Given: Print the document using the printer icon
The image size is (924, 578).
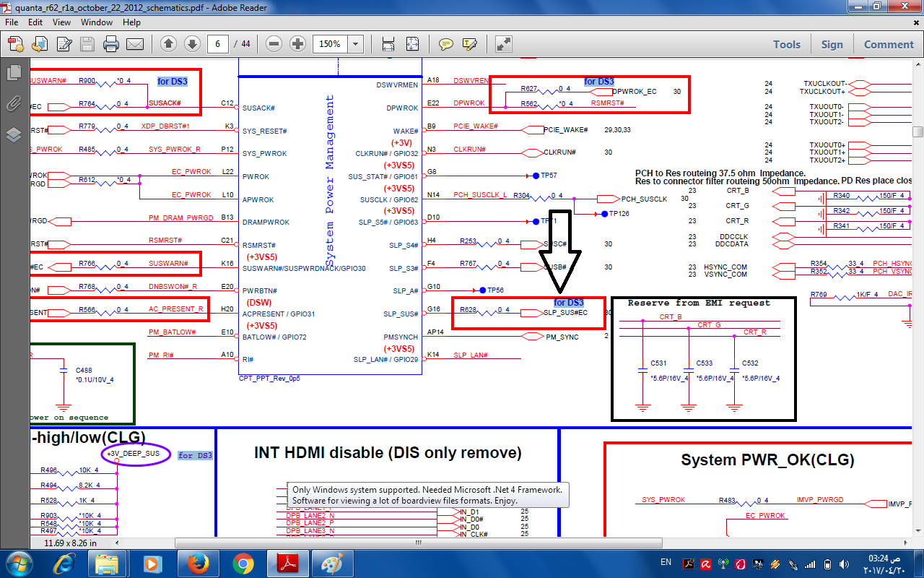Looking at the screenshot, I should coord(110,44).
